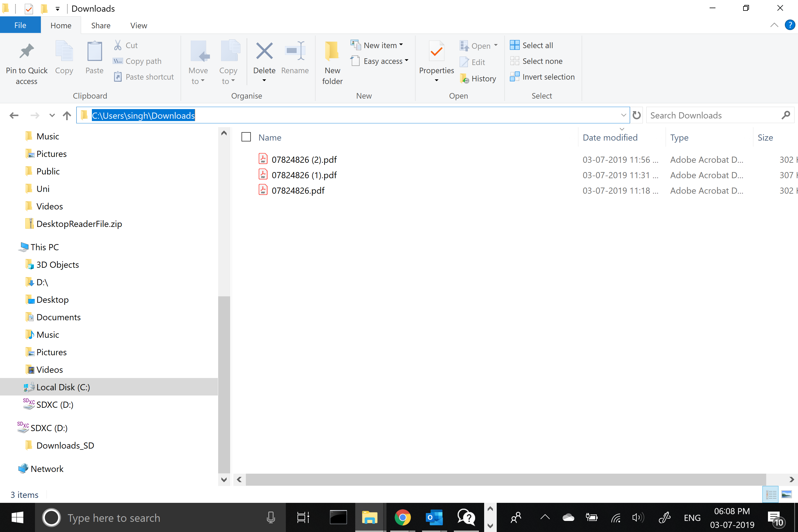The height and width of the screenshot is (532, 798).
Task: Select the Home tab
Action: [x=61, y=25]
